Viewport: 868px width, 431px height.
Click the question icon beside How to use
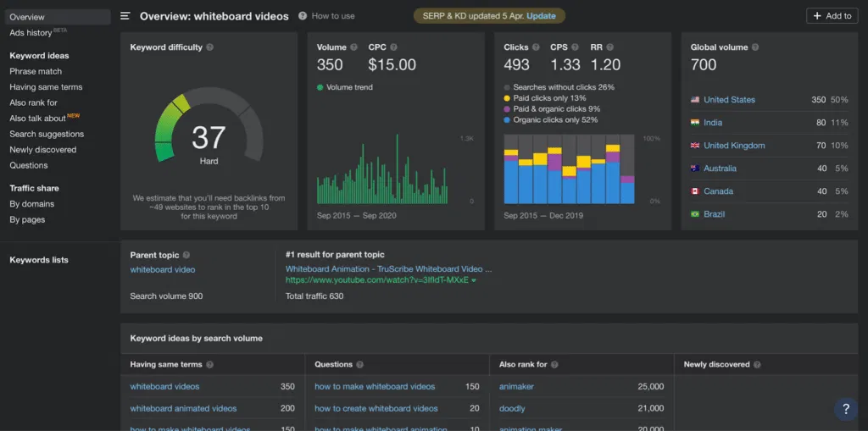pos(303,16)
